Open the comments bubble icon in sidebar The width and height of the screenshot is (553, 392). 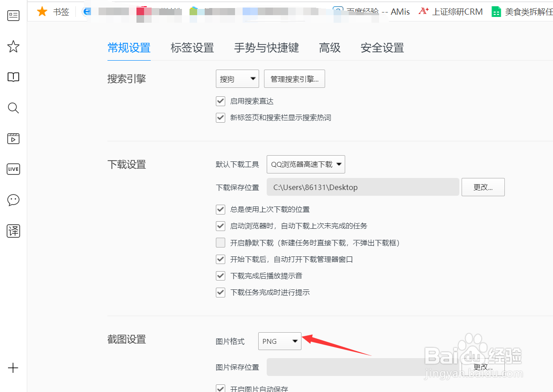point(13,200)
